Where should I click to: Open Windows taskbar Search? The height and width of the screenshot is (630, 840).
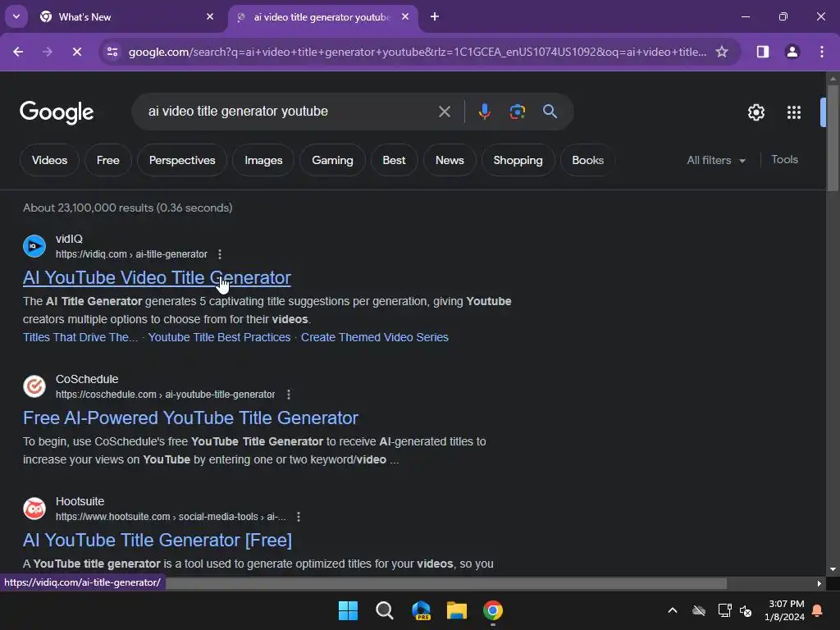pyautogui.click(x=384, y=610)
